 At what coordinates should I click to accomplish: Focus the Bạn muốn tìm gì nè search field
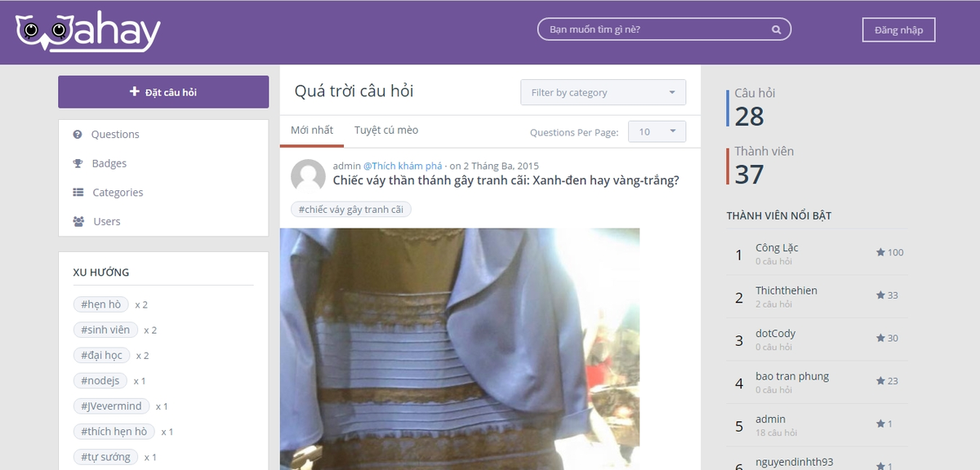click(664, 29)
